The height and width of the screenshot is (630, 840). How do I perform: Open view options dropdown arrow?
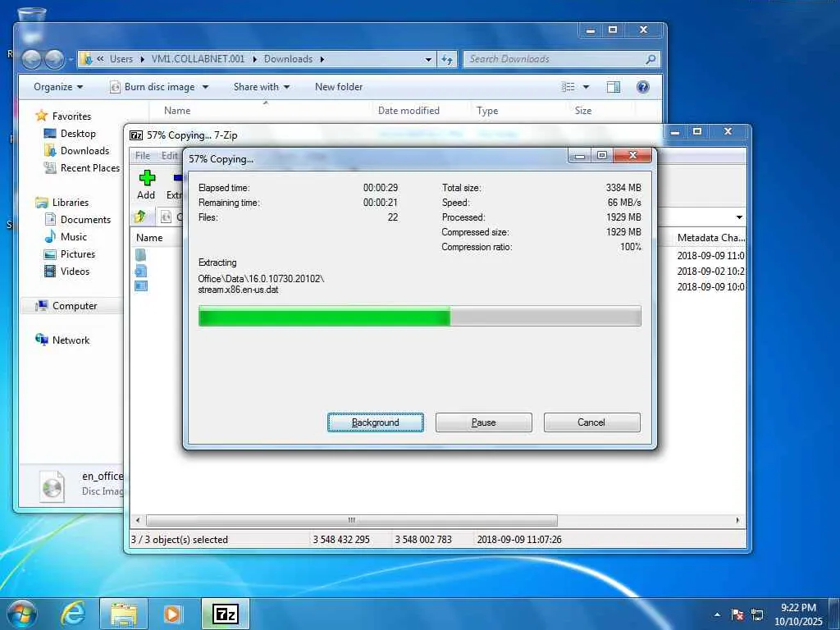pos(586,87)
